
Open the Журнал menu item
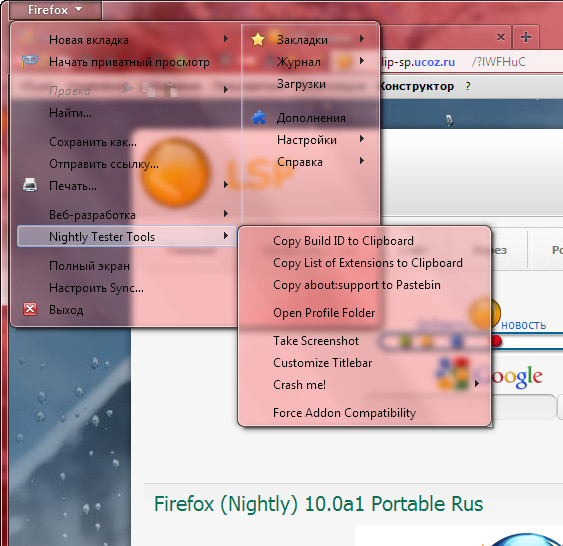click(x=298, y=62)
